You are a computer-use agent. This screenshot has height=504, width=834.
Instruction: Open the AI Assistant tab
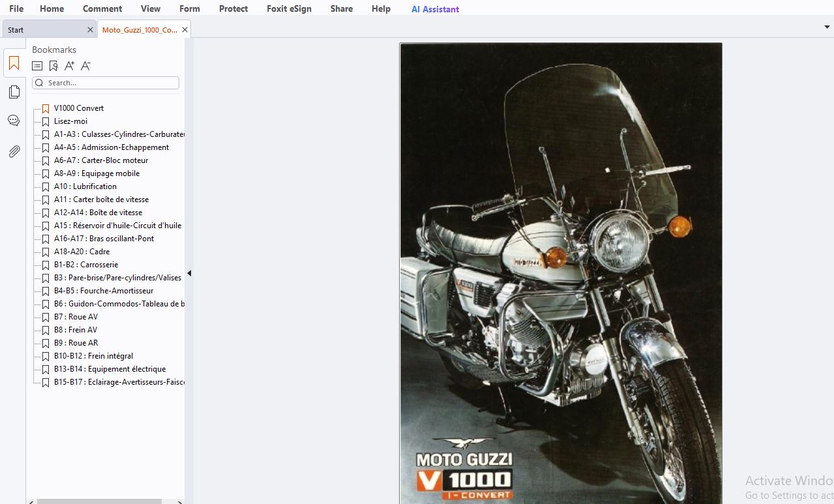[x=435, y=9]
